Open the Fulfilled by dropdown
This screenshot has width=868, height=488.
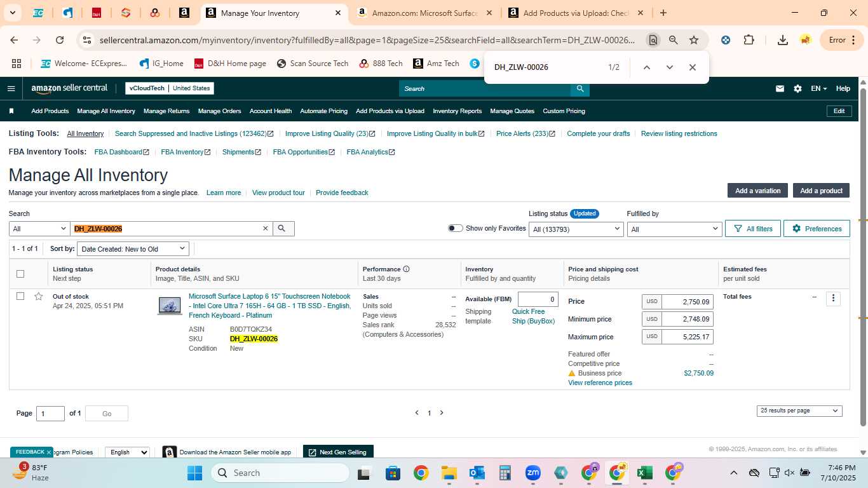(674, 229)
